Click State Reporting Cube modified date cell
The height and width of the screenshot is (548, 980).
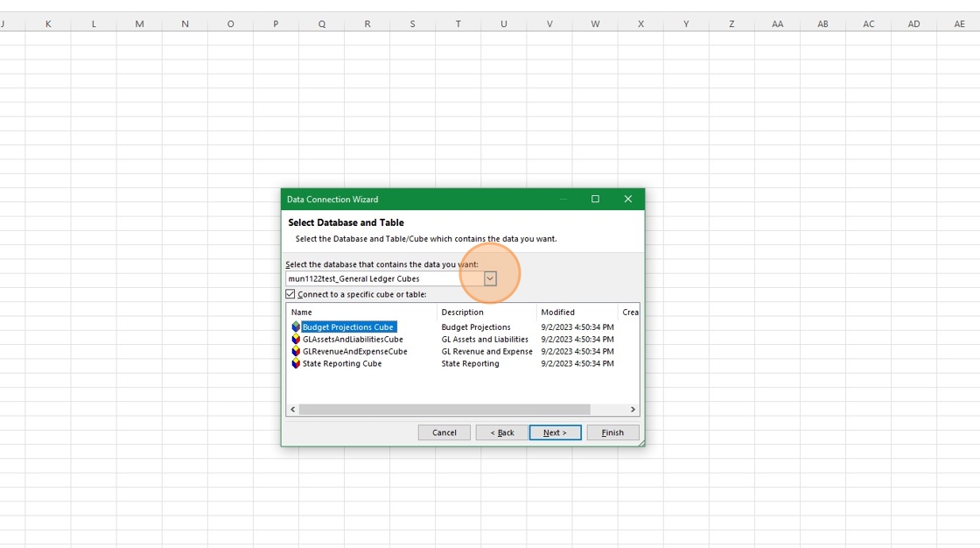[577, 363]
